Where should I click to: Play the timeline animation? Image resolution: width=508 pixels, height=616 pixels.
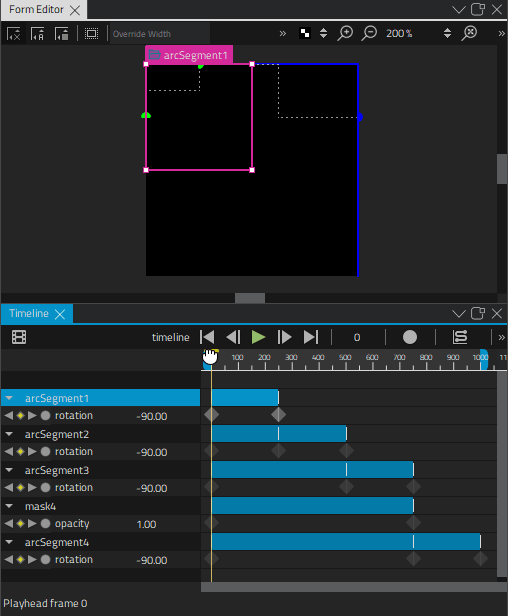[258, 337]
